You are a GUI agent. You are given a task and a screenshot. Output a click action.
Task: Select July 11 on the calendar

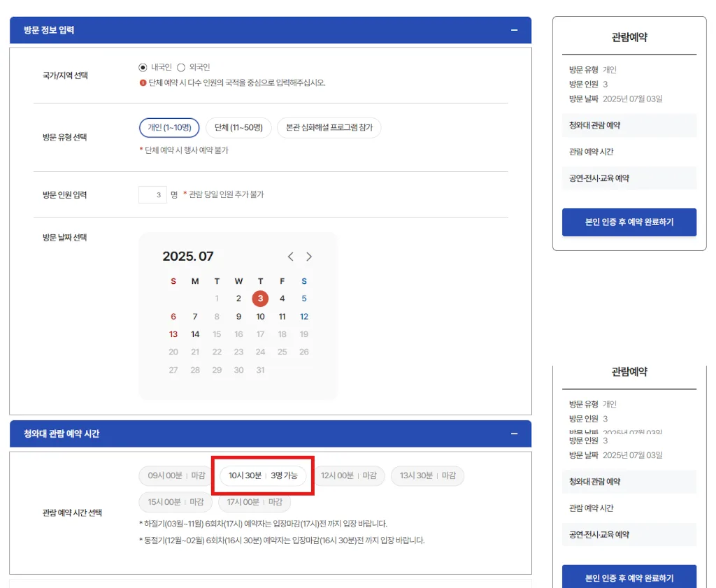point(282,316)
